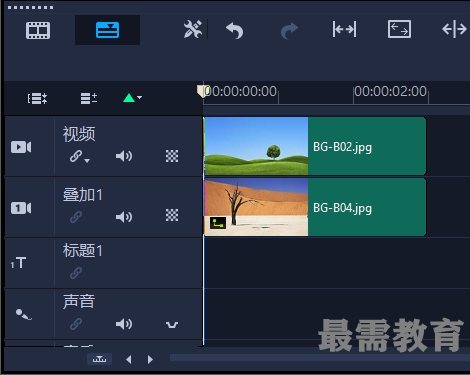Click the motion path icon on BG-B04 clip

point(218,223)
